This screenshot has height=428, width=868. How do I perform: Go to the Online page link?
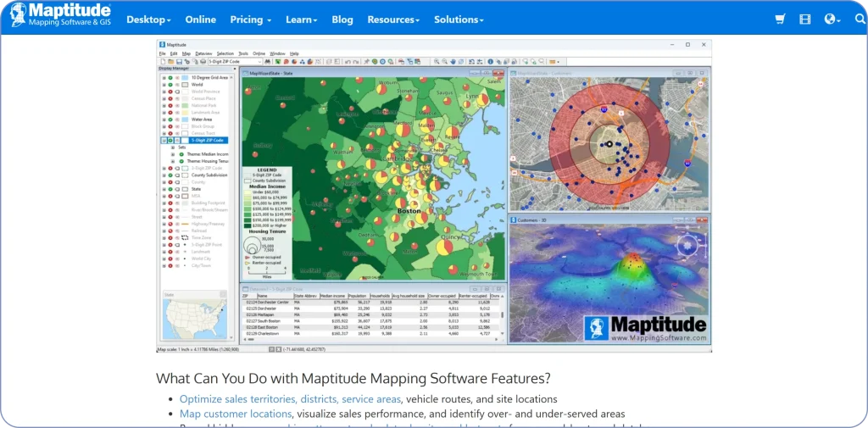pyautogui.click(x=200, y=19)
